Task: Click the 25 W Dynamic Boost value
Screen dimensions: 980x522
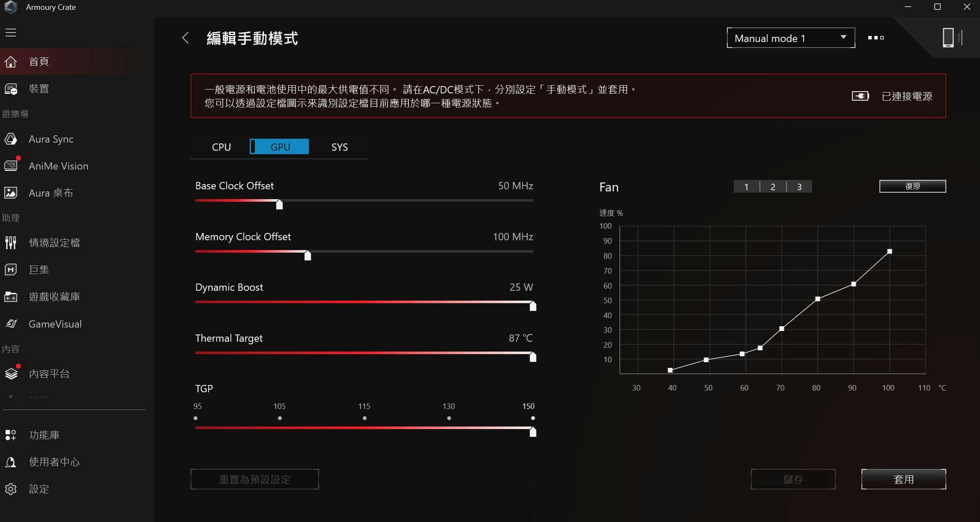Action: (521, 287)
